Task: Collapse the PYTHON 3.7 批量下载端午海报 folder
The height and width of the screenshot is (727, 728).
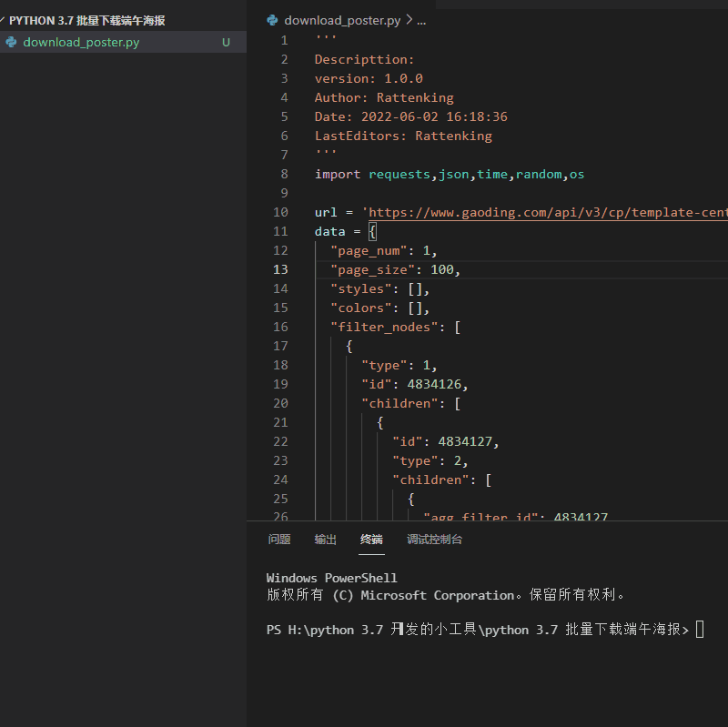Action: (x=86, y=20)
